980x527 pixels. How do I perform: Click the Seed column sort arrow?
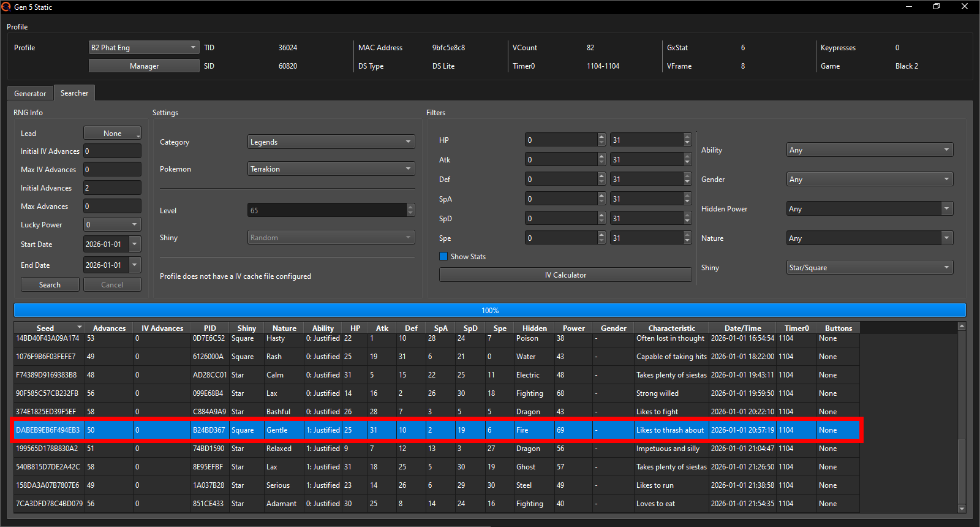[x=79, y=328]
